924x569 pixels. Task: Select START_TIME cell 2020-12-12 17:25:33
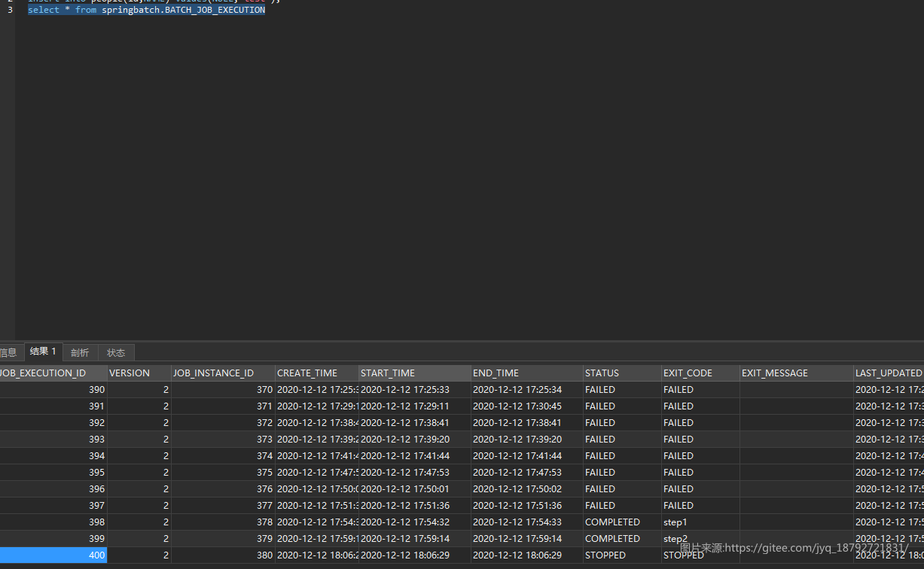tap(415, 390)
